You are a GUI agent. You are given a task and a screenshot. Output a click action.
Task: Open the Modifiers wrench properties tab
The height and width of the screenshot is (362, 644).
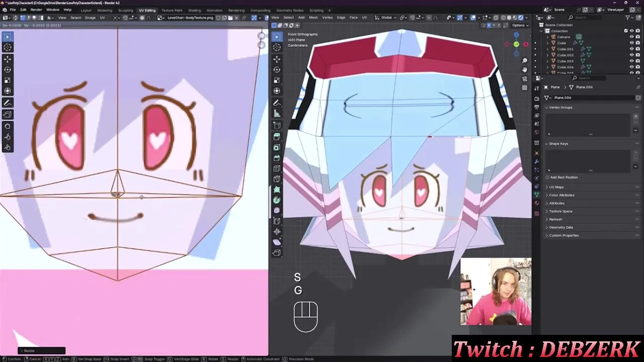click(x=537, y=161)
